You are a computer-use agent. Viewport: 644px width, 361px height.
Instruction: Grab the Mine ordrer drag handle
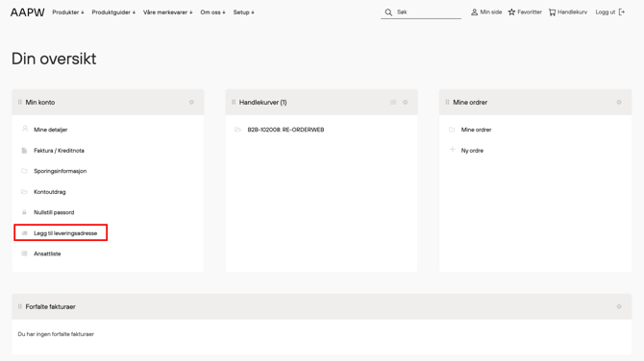[447, 102]
